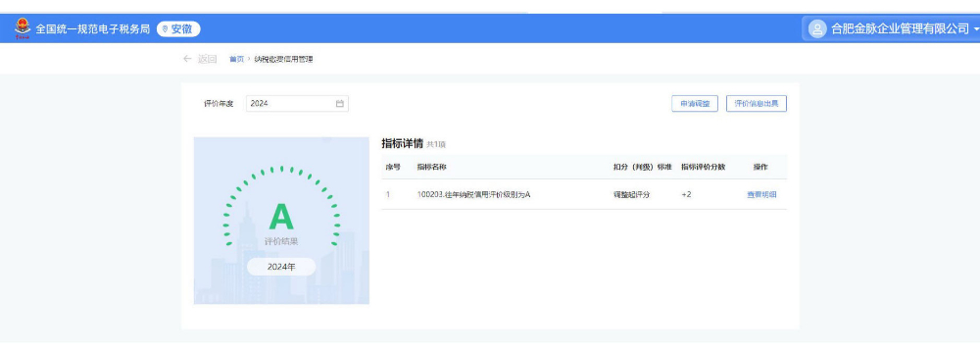Click the 评价年度 2024 date field
This screenshot has width=980, height=354.
(x=297, y=104)
